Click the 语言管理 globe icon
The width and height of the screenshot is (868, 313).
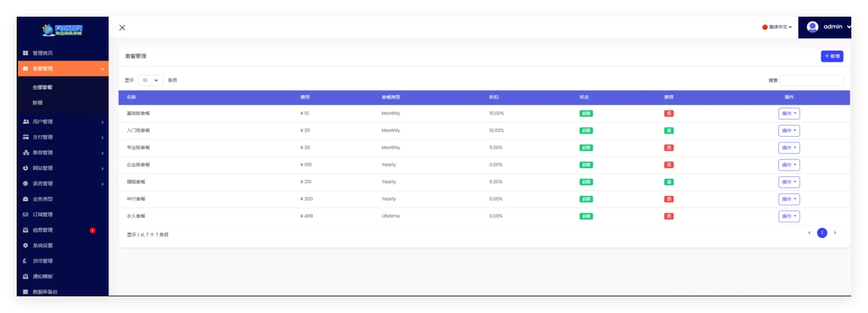(26, 184)
